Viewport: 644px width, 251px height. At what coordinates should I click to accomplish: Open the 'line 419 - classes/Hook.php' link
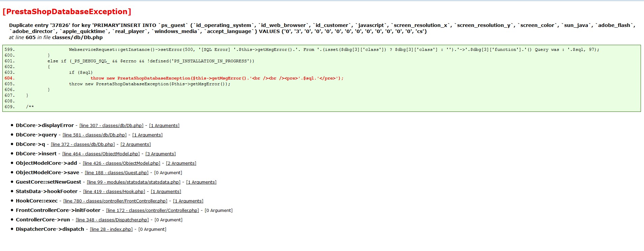(114, 191)
